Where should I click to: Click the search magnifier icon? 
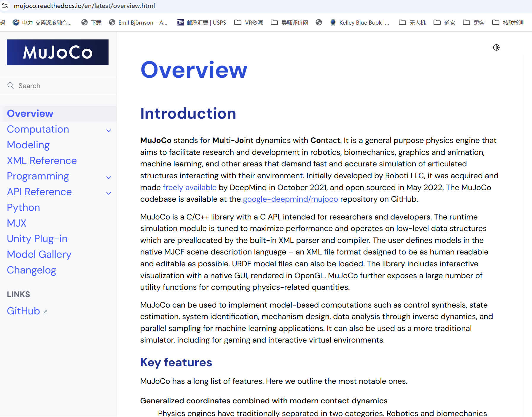tap(11, 85)
